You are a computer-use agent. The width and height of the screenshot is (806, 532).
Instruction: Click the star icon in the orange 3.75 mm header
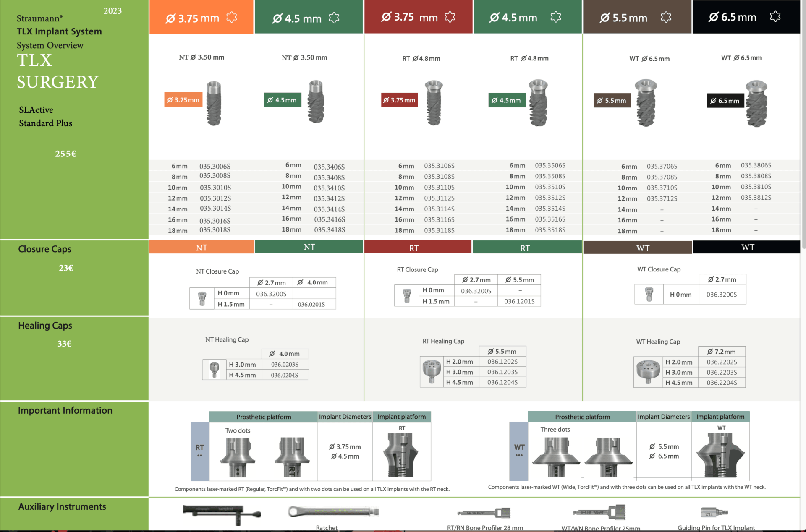coord(232,17)
